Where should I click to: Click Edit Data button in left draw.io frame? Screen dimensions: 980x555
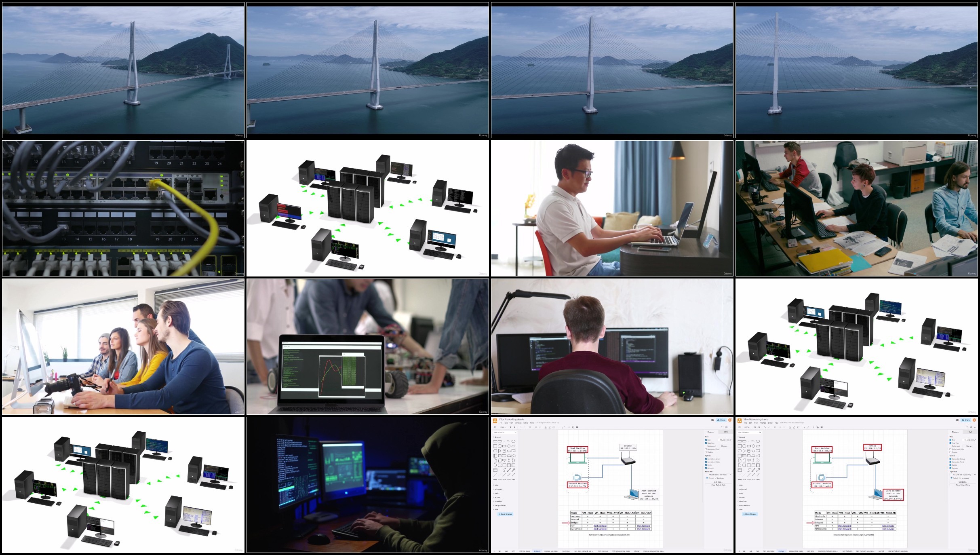click(719, 482)
